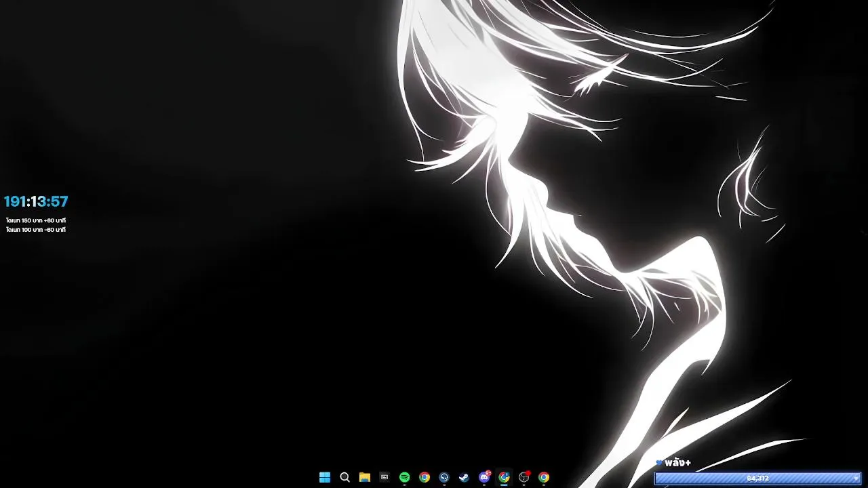This screenshot has height=488, width=868.
Task: Open the Chrome icon right of Spotify
Action: click(425, 477)
